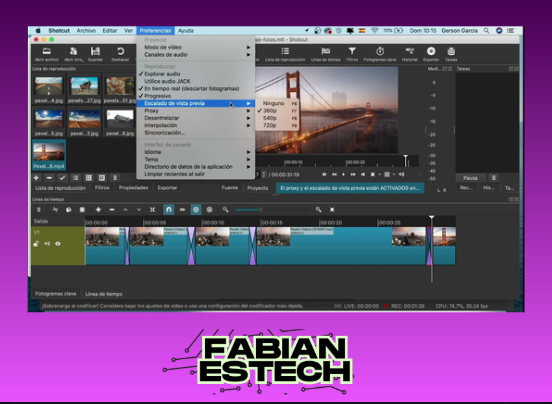Switch to the Filtros tab
552x404 pixels.
102,188
